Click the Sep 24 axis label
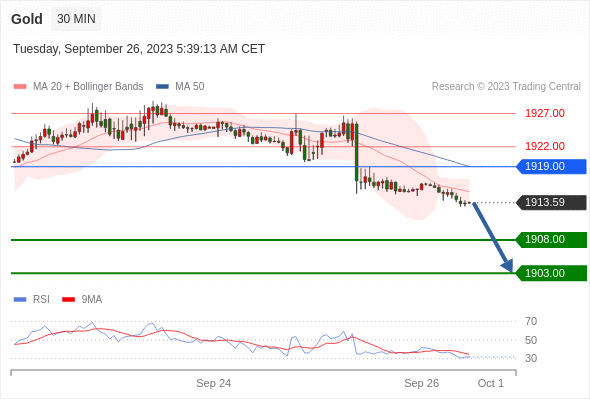The width and height of the screenshot is (590, 400). pos(213,383)
